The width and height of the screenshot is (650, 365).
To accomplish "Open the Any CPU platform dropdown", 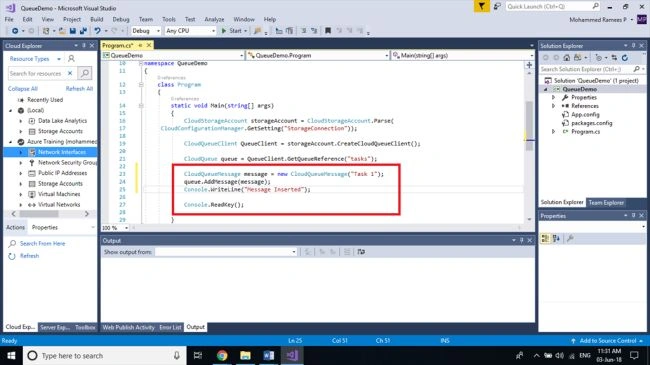I will tap(213, 31).
